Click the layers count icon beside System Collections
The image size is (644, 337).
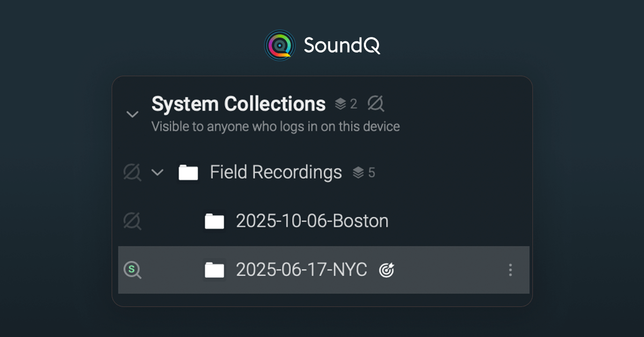[x=340, y=104]
